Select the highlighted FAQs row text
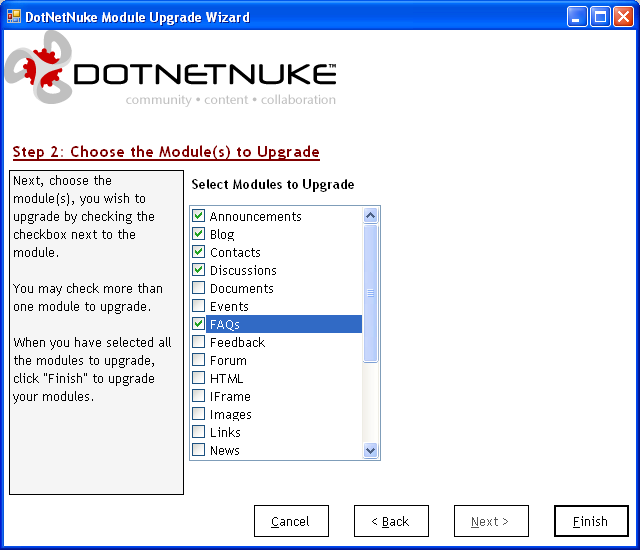Viewport: 640px width, 550px height. [224, 324]
